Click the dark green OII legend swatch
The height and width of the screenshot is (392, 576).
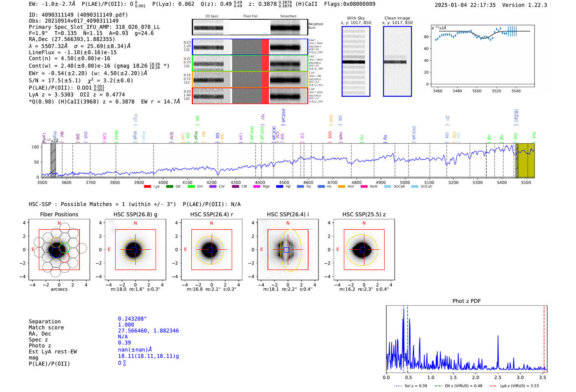click(x=170, y=187)
